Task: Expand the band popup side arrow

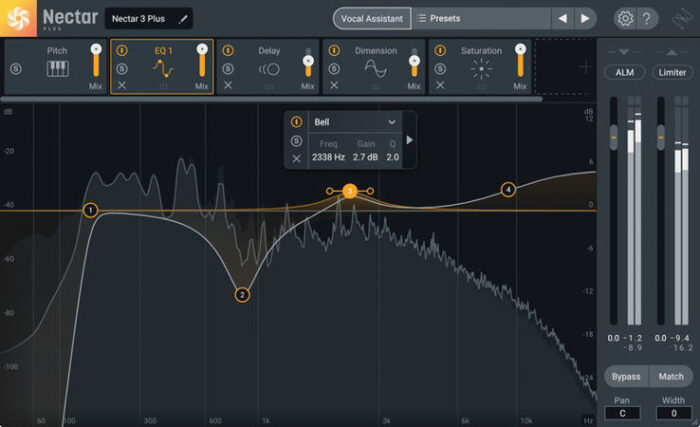Action: click(409, 140)
